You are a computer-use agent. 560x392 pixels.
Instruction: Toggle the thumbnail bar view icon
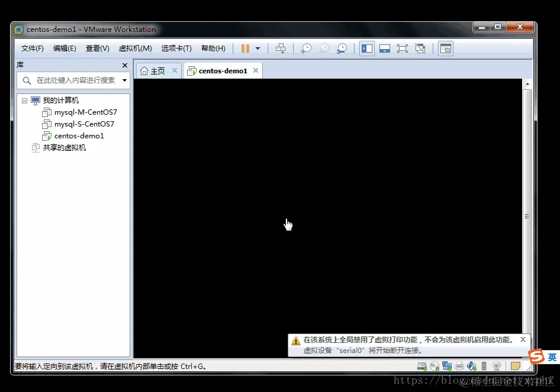(385, 48)
